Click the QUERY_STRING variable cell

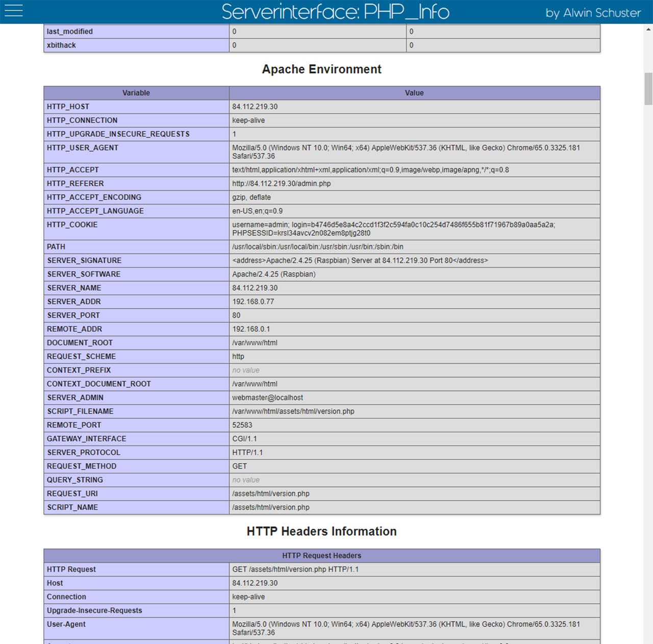[x=136, y=480]
